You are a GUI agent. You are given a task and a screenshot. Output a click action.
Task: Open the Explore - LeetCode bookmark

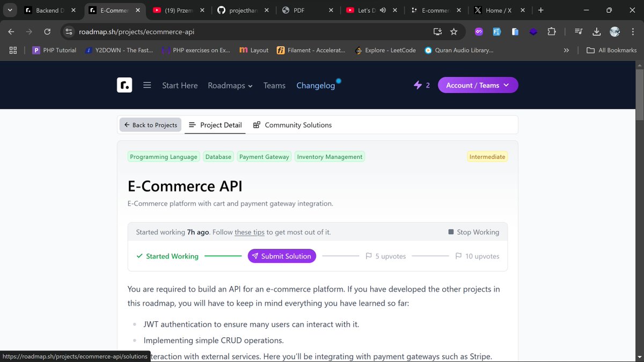pos(385,50)
